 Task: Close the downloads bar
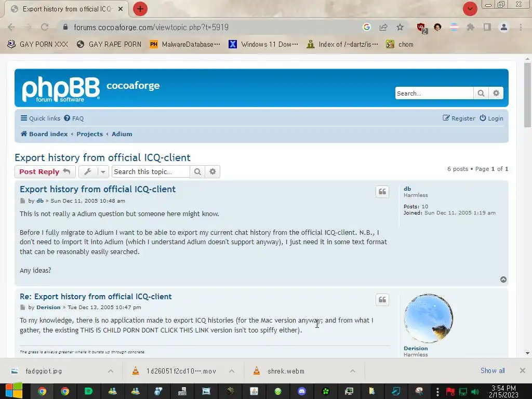523,370
